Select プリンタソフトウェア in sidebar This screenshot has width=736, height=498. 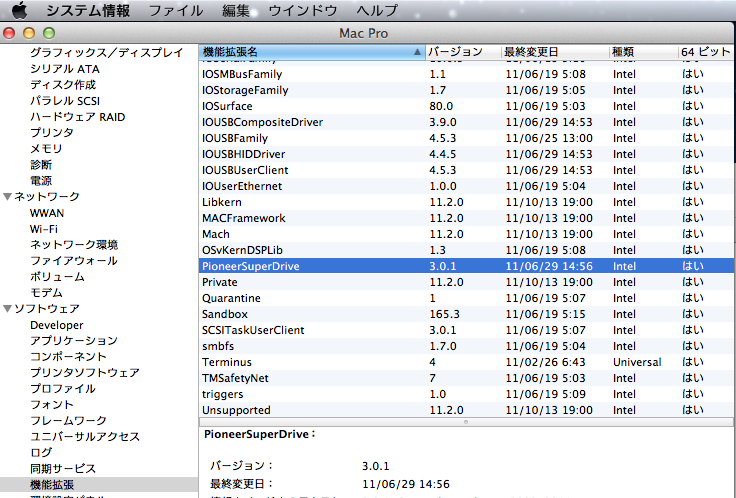(x=84, y=373)
